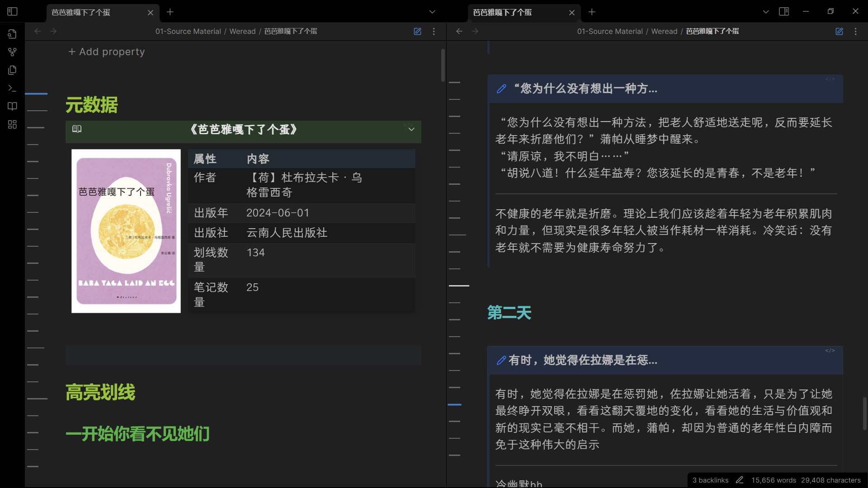Close the right pane's 芭芭雅嘎下了个蛋 tab
The image size is (868, 488).
pos(572,13)
